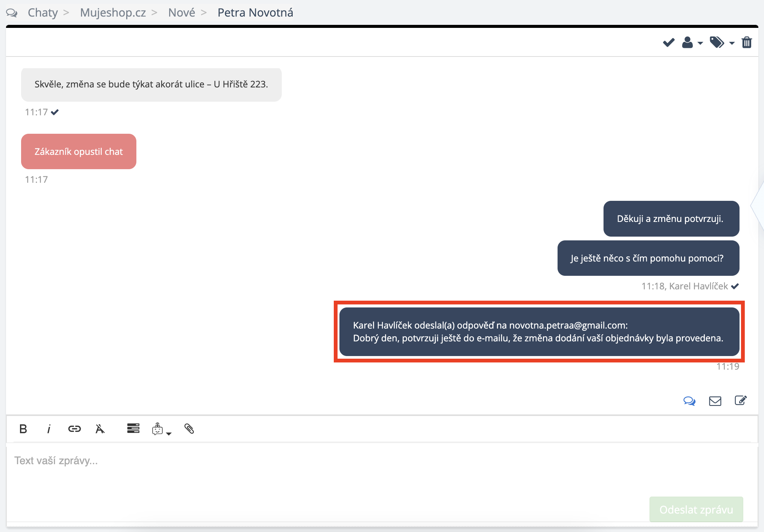Switch to chat reply mode
This screenshot has height=532, width=764.
(x=689, y=401)
